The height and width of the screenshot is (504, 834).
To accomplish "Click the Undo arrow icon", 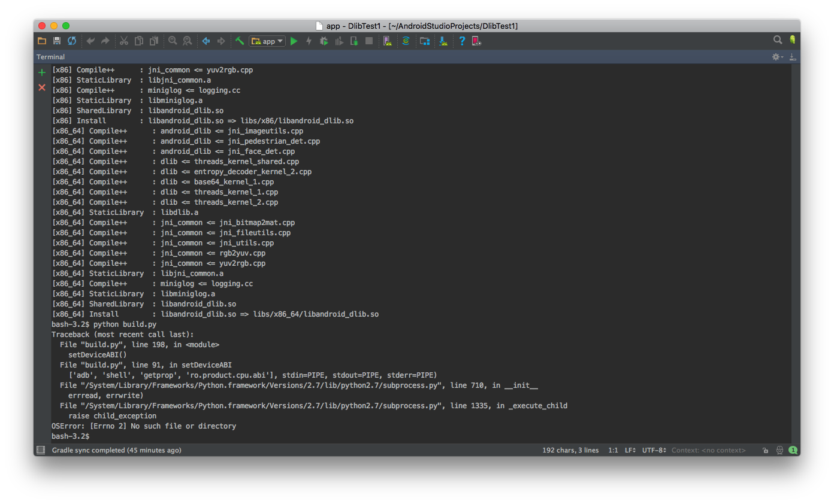I will (x=90, y=41).
